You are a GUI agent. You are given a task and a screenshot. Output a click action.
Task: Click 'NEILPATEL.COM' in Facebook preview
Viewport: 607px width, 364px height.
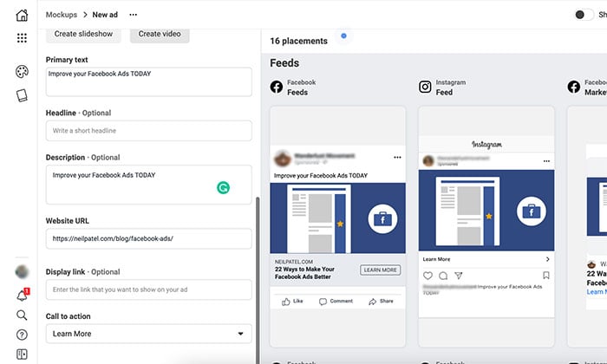coord(294,262)
